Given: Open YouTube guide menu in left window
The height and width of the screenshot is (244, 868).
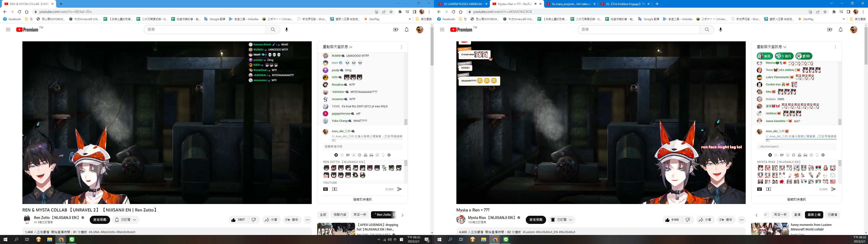Looking at the screenshot, I should (8, 30).
